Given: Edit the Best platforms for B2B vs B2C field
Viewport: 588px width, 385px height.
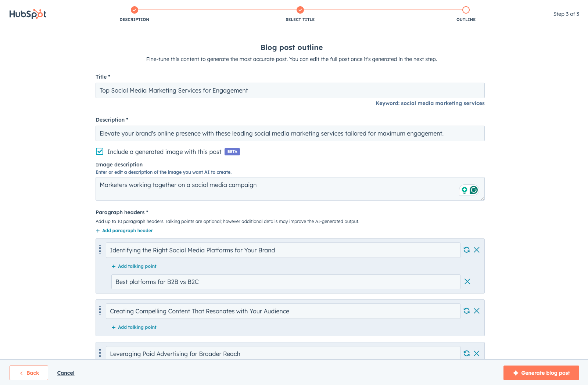Looking at the screenshot, I should (x=286, y=282).
